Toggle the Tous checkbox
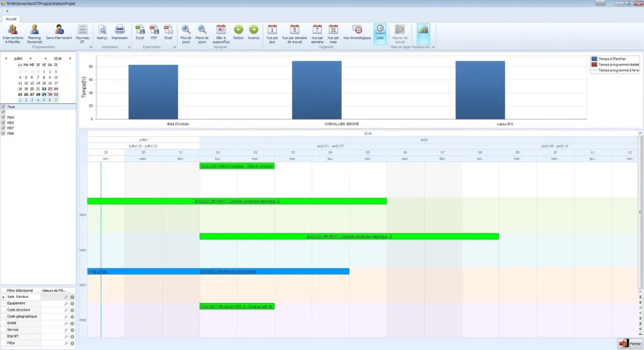Image resolution: width=644 pixels, height=350 pixels. point(3,106)
